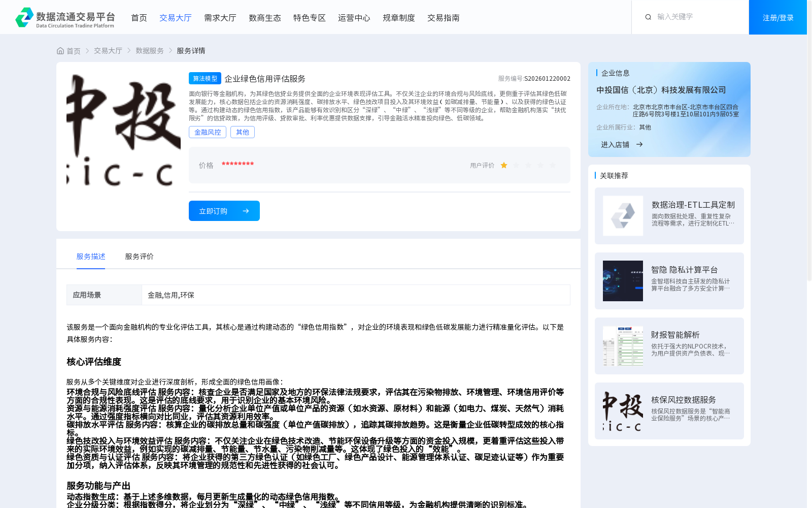Open the 数商生态 navigation item
The width and height of the screenshot is (812, 508).
pyautogui.click(x=265, y=18)
